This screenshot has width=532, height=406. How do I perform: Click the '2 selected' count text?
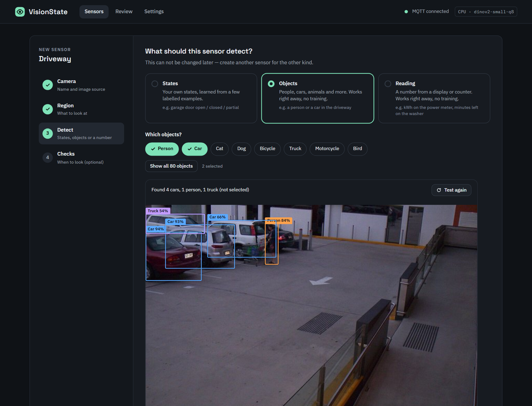212,166
